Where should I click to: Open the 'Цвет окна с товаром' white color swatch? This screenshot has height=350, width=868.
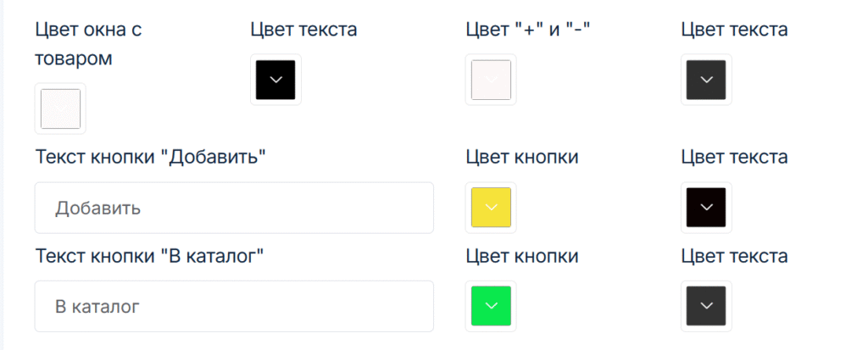pos(60,108)
